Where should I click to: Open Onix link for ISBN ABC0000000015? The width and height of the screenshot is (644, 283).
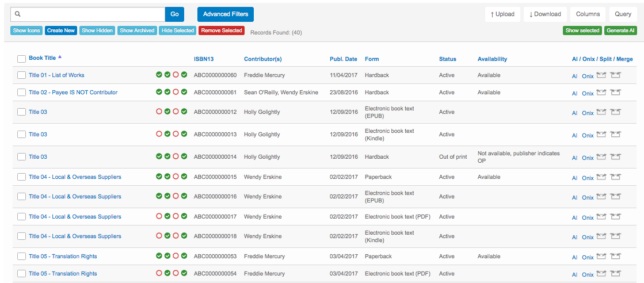[x=587, y=178]
